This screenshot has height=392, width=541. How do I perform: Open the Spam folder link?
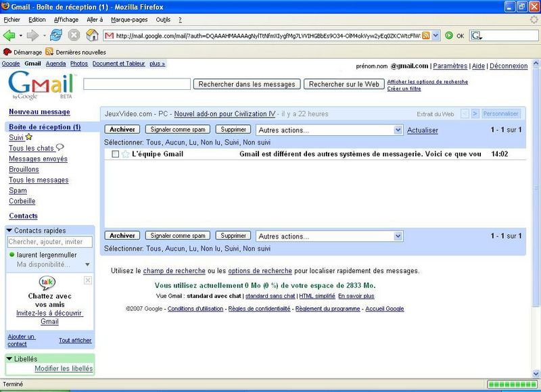click(18, 191)
